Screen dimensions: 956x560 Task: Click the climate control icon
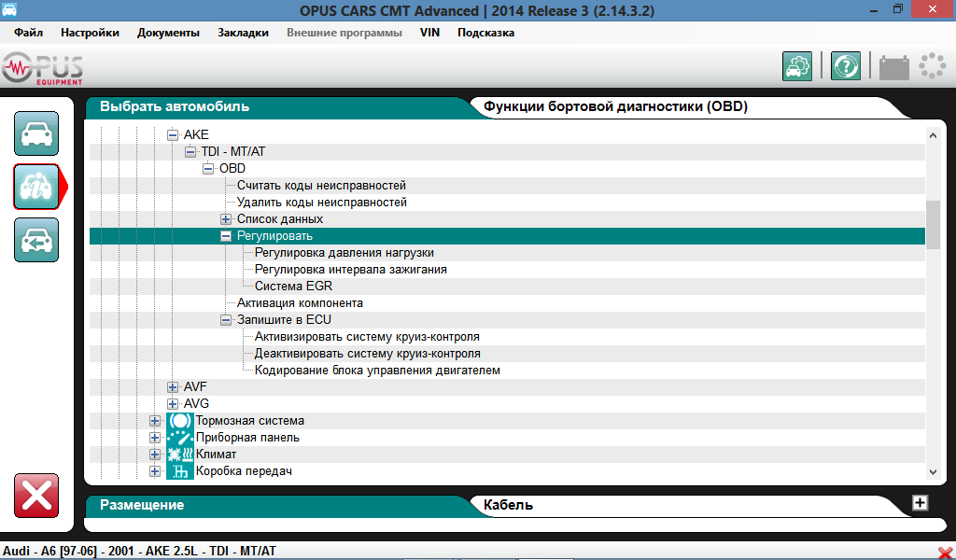click(x=180, y=454)
